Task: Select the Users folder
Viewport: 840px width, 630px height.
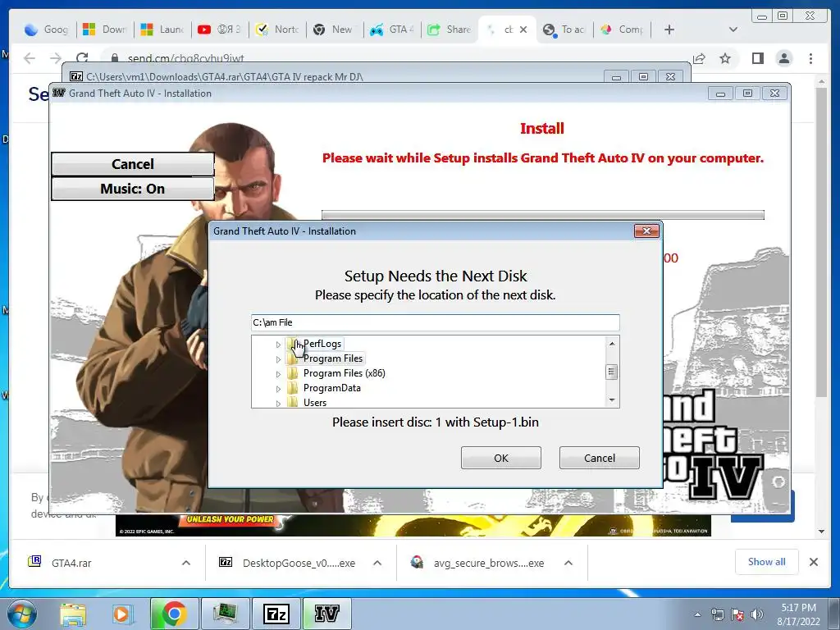Action: click(x=314, y=402)
